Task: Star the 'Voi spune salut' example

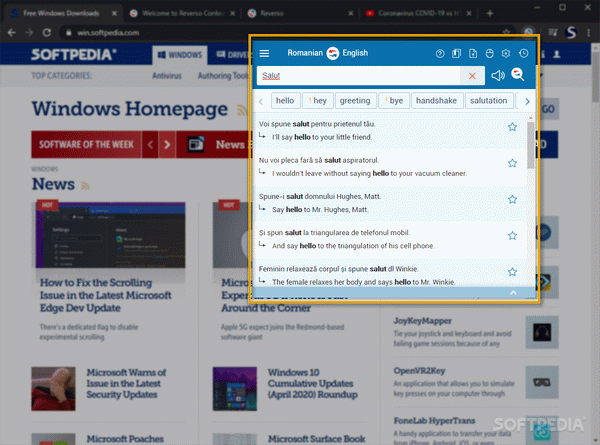Action: tap(512, 127)
